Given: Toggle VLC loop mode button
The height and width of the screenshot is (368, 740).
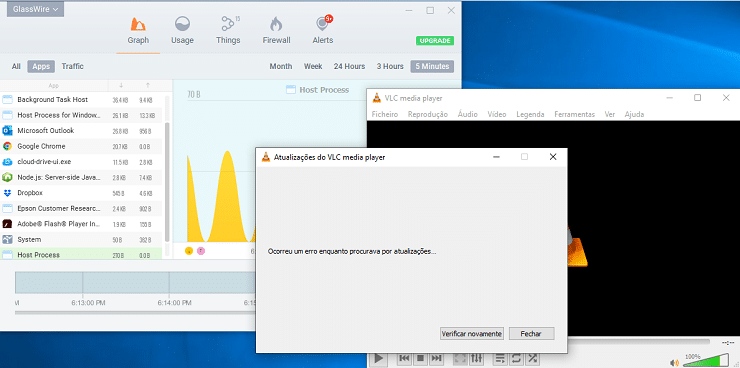Looking at the screenshot, I should tap(516, 359).
